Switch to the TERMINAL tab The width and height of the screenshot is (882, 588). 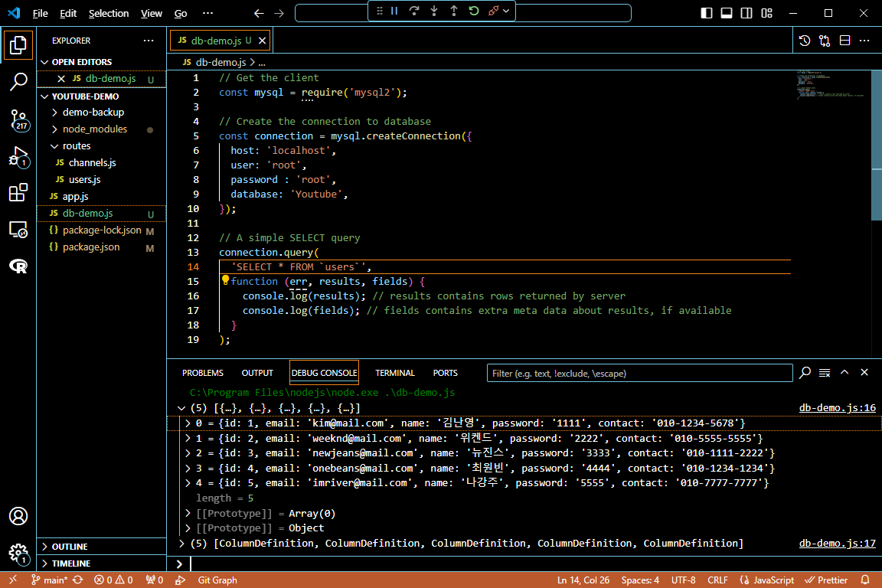[395, 373]
